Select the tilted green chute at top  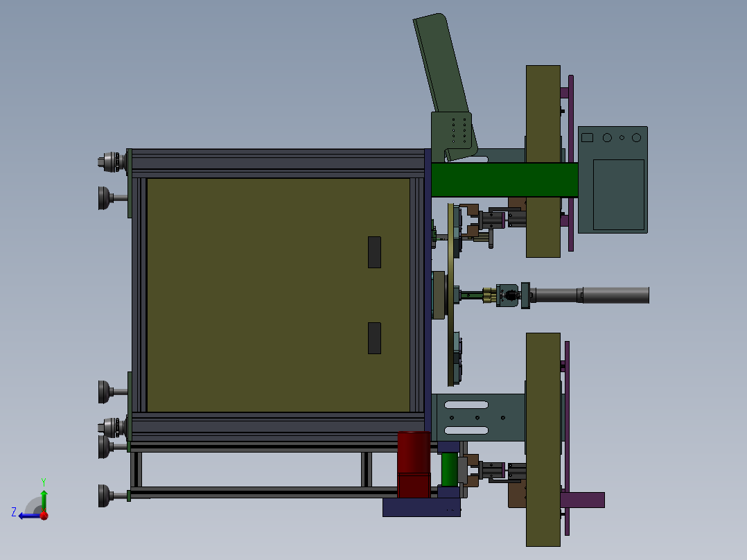tap(441, 64)
